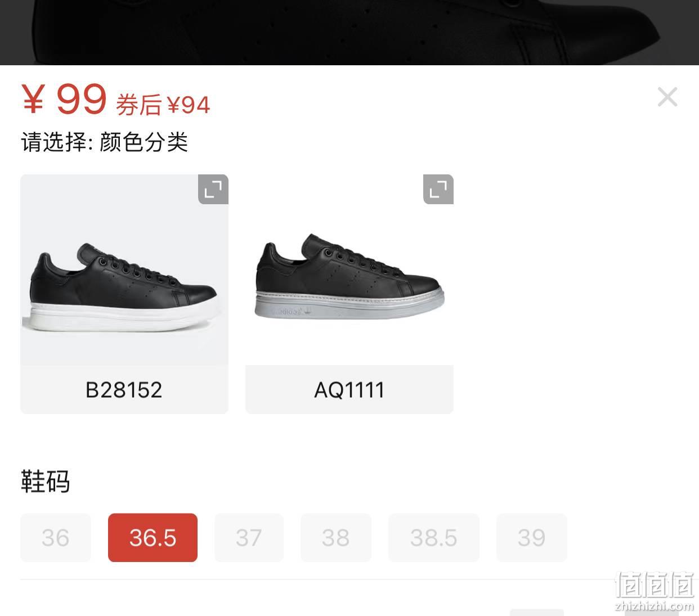Click the white-sole black shoe thumbnail
This screenshot has width=699, height=616.
tap(124, 270)
